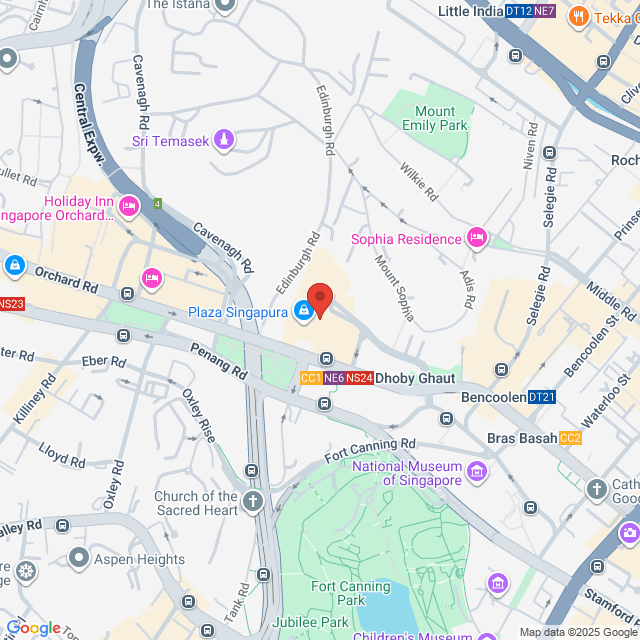Screen dimensions: 640x640
Task: Select the Mount Emily Park label
Action: coord(435,118)
